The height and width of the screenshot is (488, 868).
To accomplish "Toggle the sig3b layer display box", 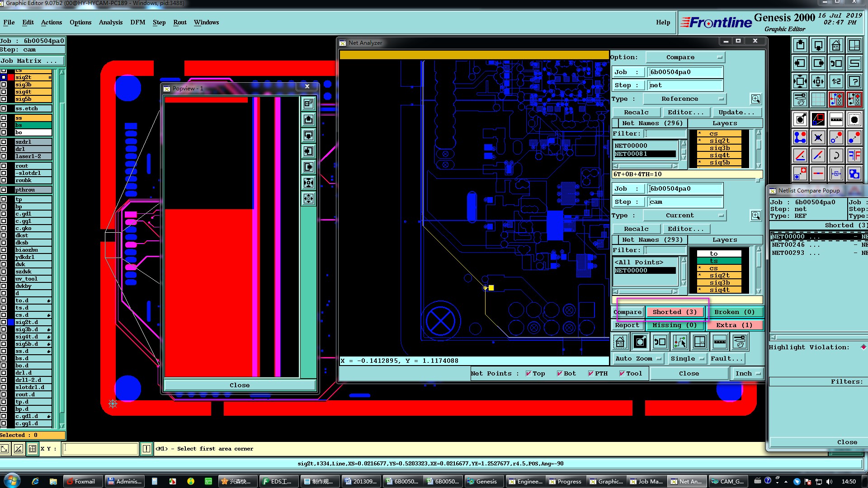I will [x=4, y=84].
